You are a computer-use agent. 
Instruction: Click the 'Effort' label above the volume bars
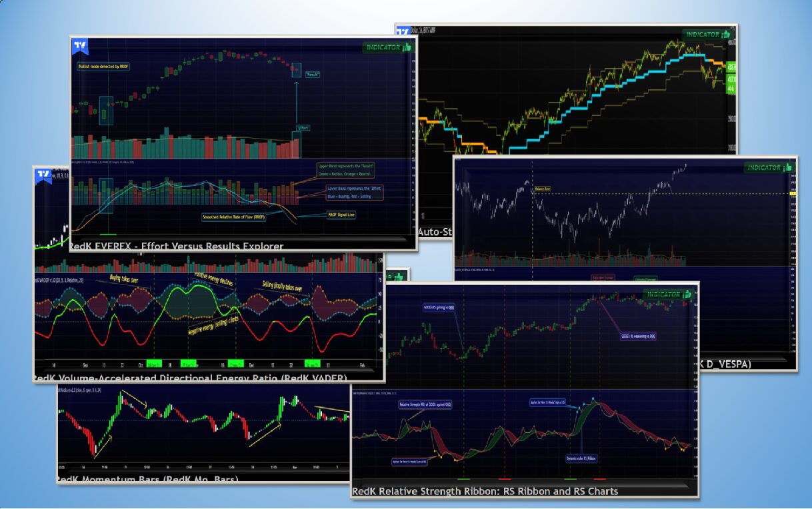304,127
